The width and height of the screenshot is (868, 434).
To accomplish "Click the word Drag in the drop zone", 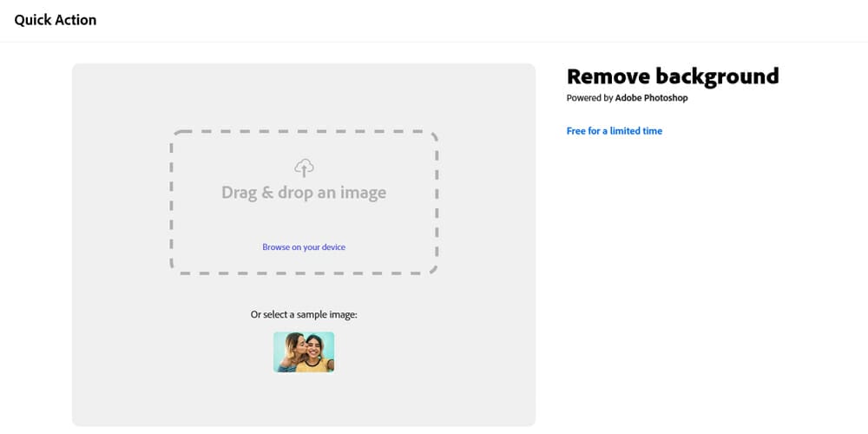I will pos(241,194).
